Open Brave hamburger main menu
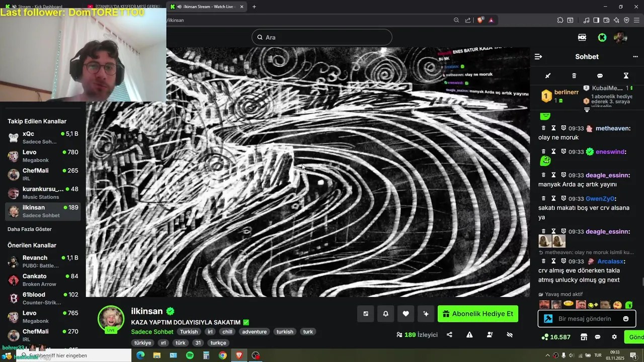644x362 pixels. (x=636, y=20)
